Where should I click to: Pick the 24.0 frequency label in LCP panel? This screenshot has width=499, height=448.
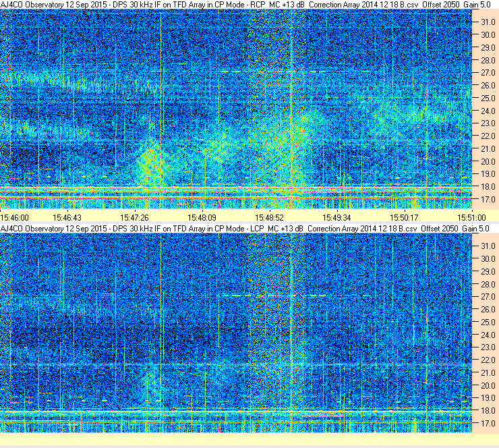488,335
